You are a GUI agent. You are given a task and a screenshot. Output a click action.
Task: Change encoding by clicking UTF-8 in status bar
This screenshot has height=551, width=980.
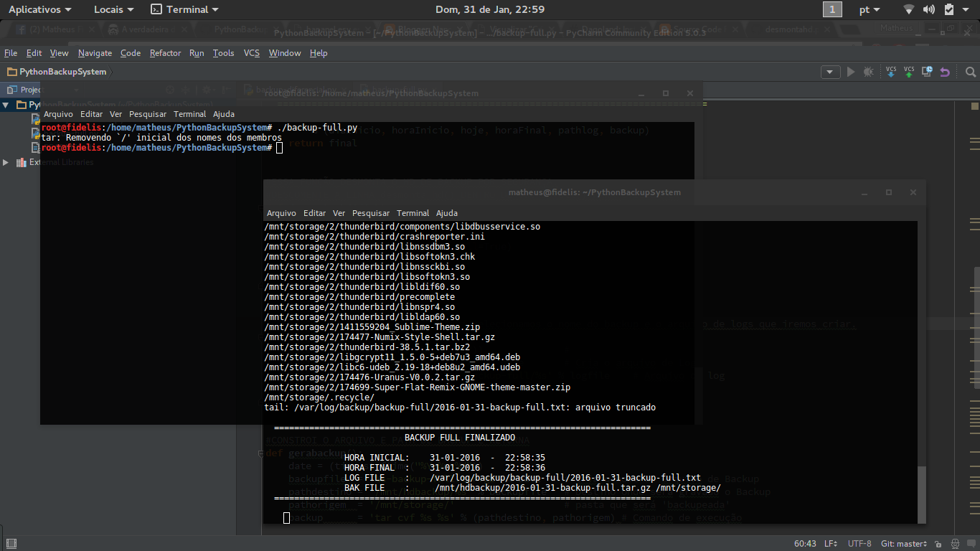(x=859, y=543)
